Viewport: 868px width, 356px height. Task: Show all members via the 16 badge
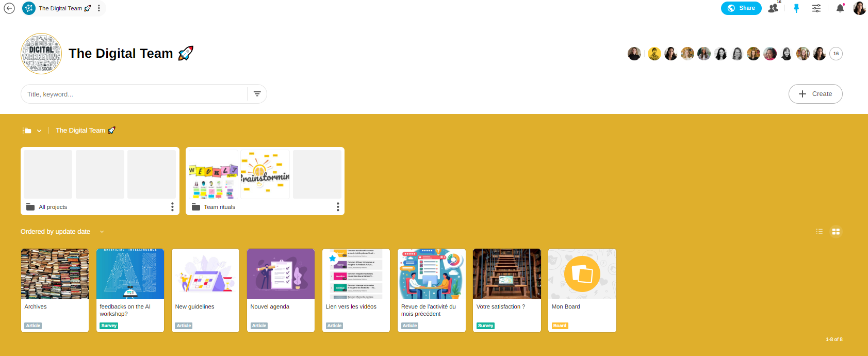tap(836, 54)
